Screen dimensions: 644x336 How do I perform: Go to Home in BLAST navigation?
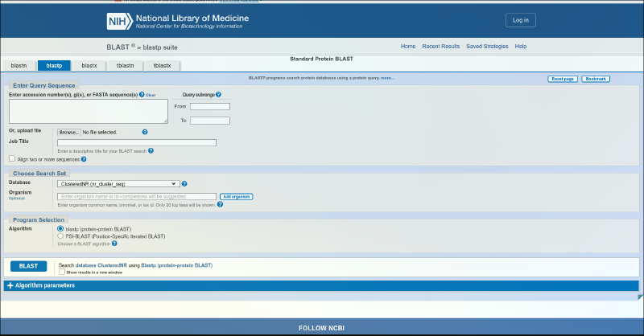pos(408,47)
